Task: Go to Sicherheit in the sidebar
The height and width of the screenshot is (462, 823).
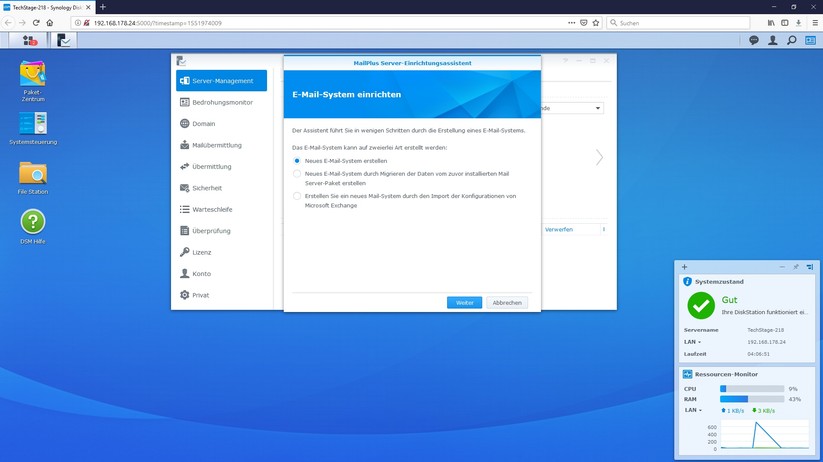Action: (x=207, y=188)
